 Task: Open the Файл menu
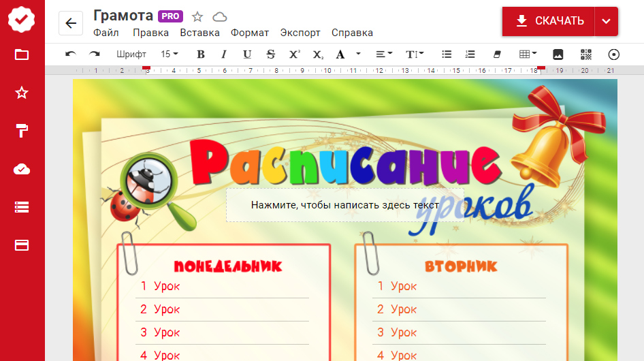click(106, 33)
